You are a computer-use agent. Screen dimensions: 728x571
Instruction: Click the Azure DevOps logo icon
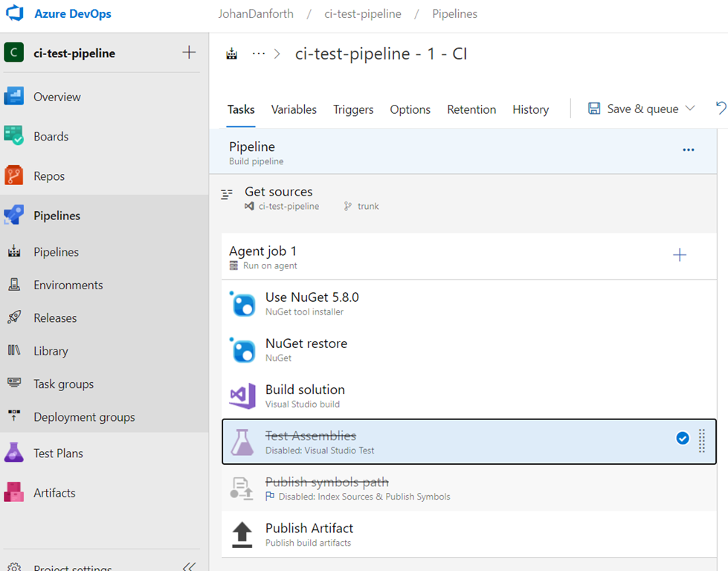tap(14, 13)
